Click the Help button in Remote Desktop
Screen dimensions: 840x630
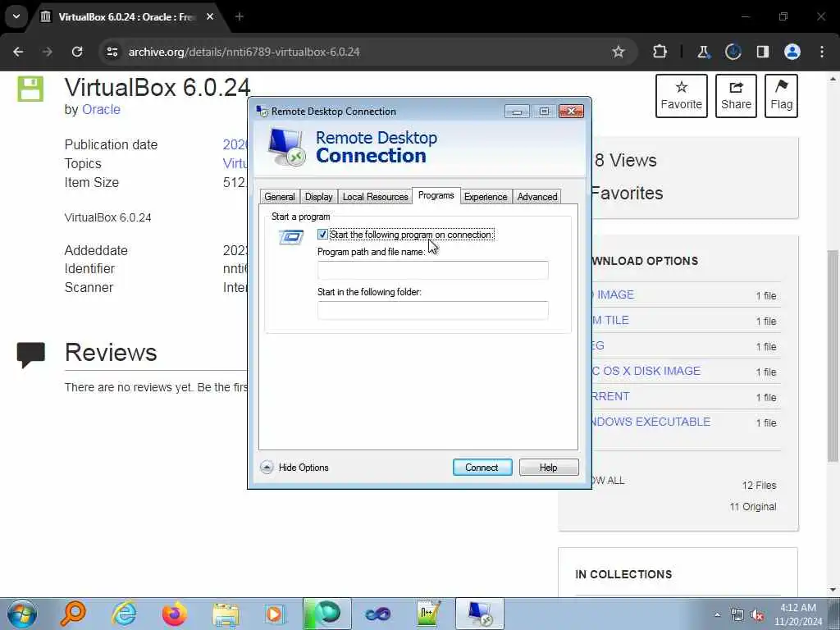549,467
